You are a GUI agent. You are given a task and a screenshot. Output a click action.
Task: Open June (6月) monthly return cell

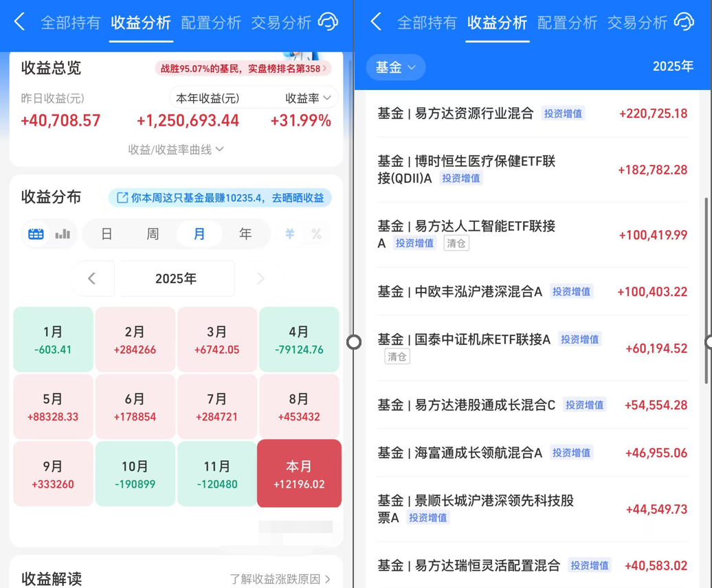coord(135,407)
